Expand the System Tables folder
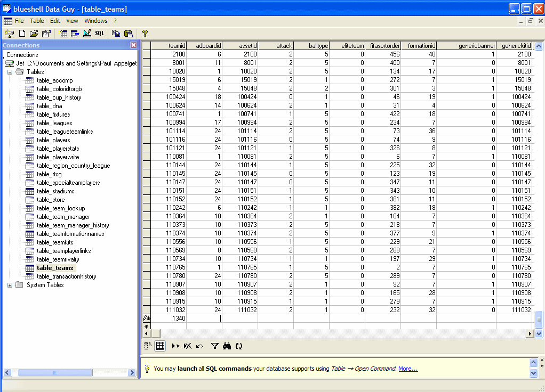545x392 pixels. click(x=10, y=285)
